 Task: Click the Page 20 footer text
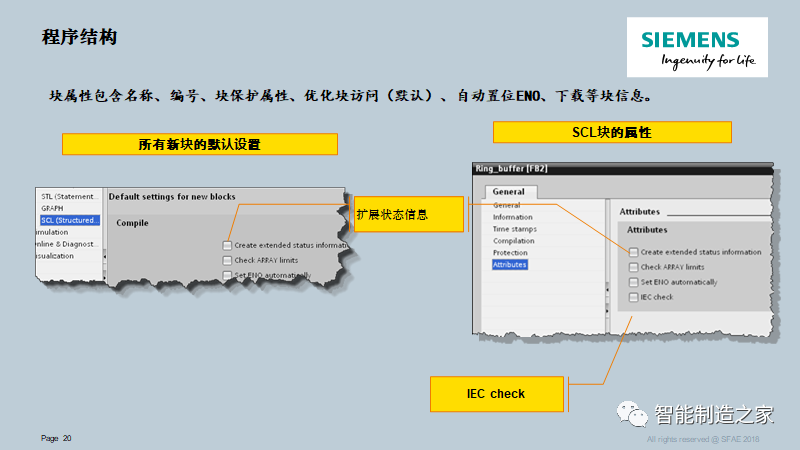[x=56, y=438]
